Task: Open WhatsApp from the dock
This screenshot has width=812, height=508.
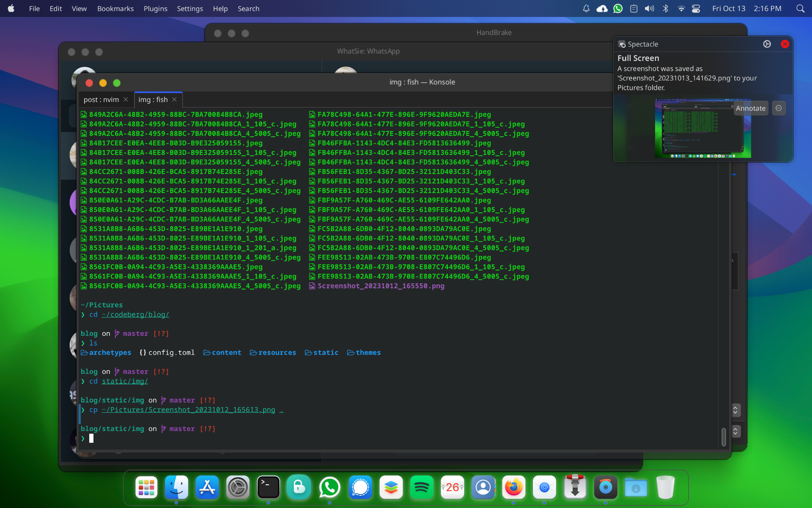Action: (x=329, y=487)
